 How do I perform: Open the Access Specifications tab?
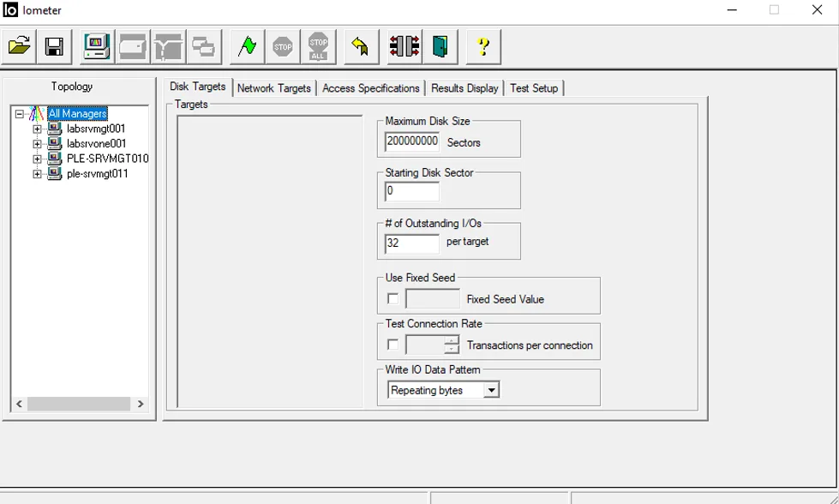click(371, 88)
